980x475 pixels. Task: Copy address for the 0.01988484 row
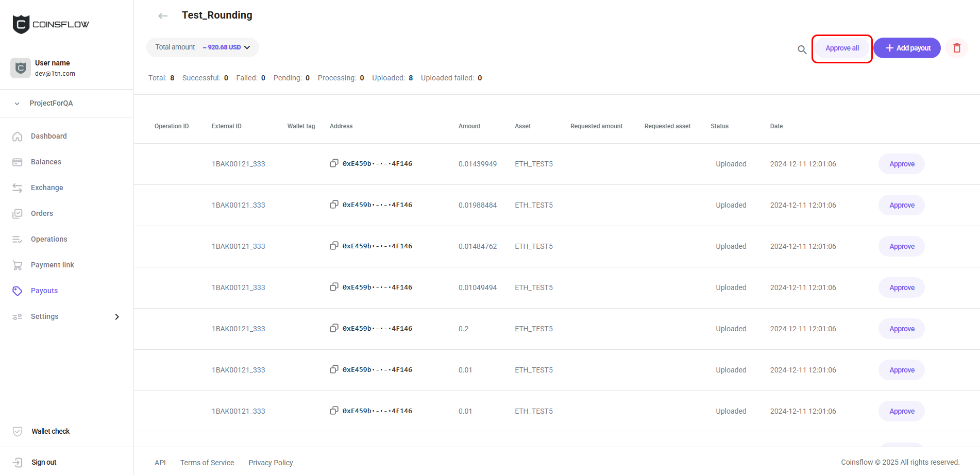[334, 205]
